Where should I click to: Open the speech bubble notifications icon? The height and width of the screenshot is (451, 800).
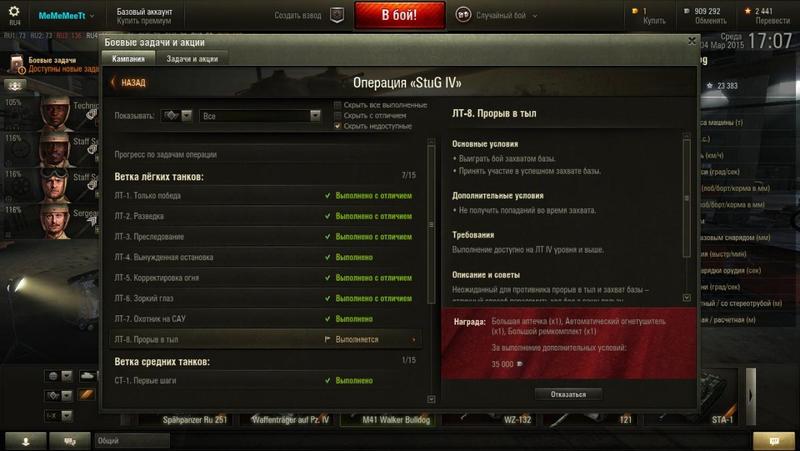pos(774,441)
